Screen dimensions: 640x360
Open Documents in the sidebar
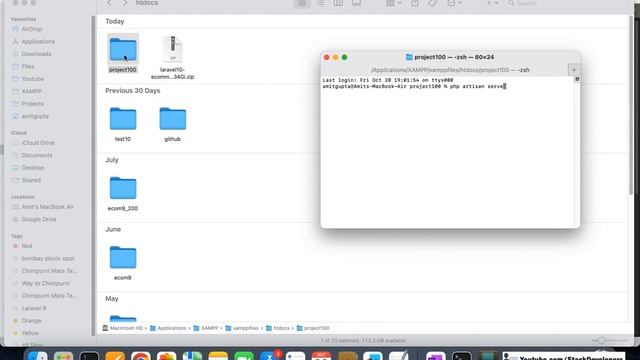click(37, 156)
